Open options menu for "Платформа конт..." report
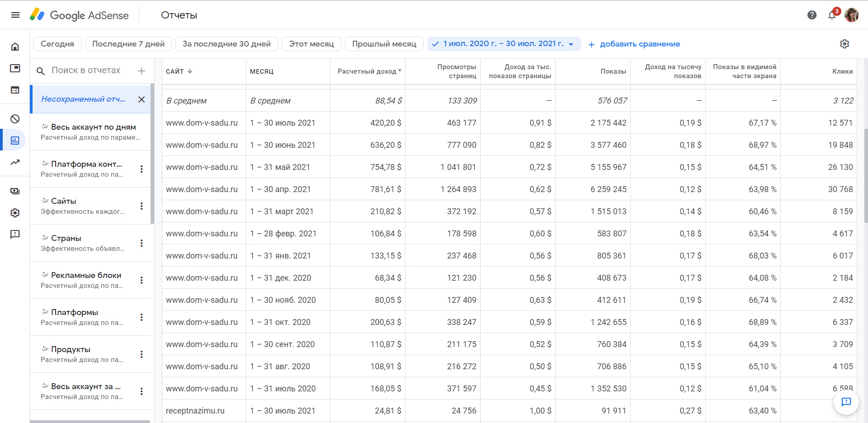 (x=142, y=169)
